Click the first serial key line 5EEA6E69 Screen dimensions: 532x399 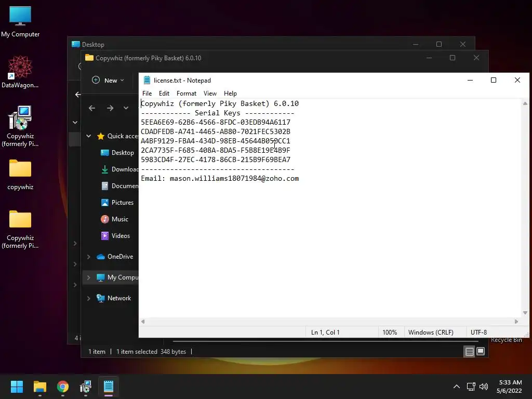pyautogui.click(x=216, y=122)
